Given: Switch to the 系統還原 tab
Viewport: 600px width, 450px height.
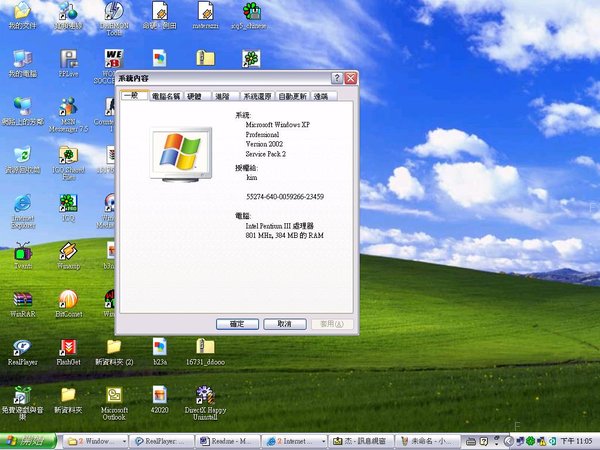Looking at the screenshot, I should coord(258,96).
